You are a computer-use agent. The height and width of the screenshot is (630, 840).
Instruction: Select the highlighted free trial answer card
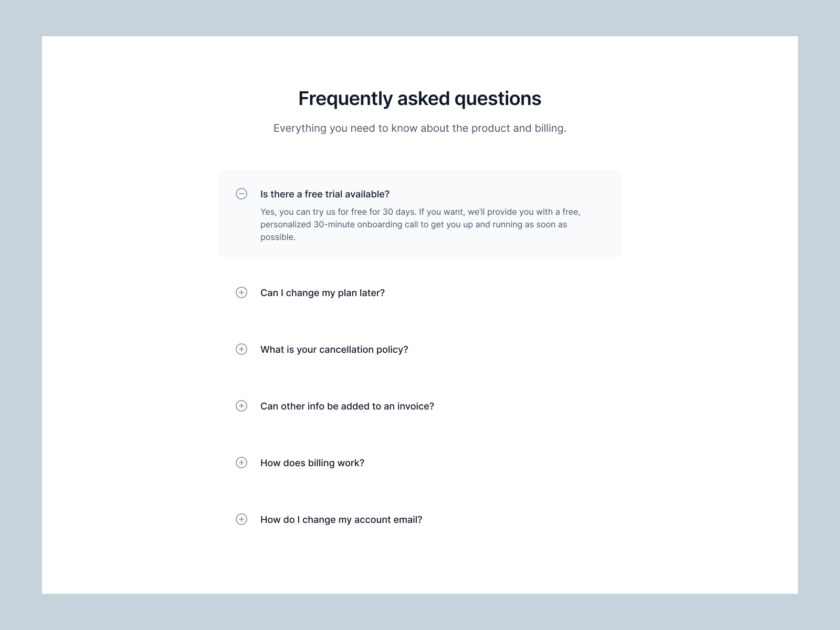click(420, 214)
